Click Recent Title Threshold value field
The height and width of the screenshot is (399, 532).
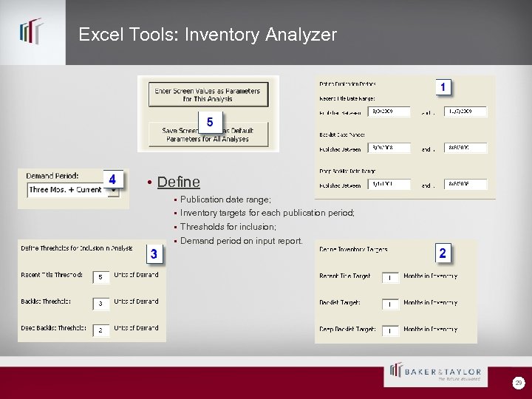(100, 277)
